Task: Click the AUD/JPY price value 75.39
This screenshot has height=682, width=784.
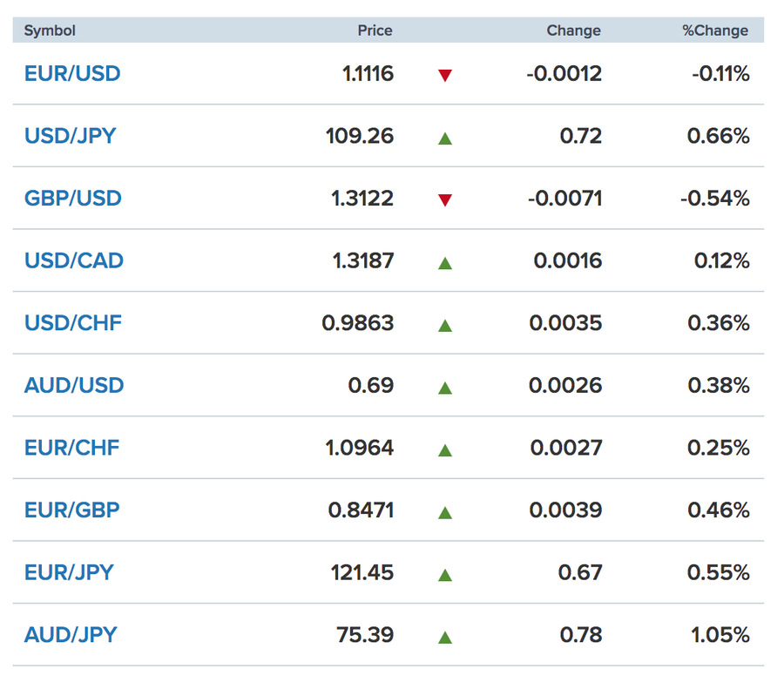Action: tap(365, 635)
